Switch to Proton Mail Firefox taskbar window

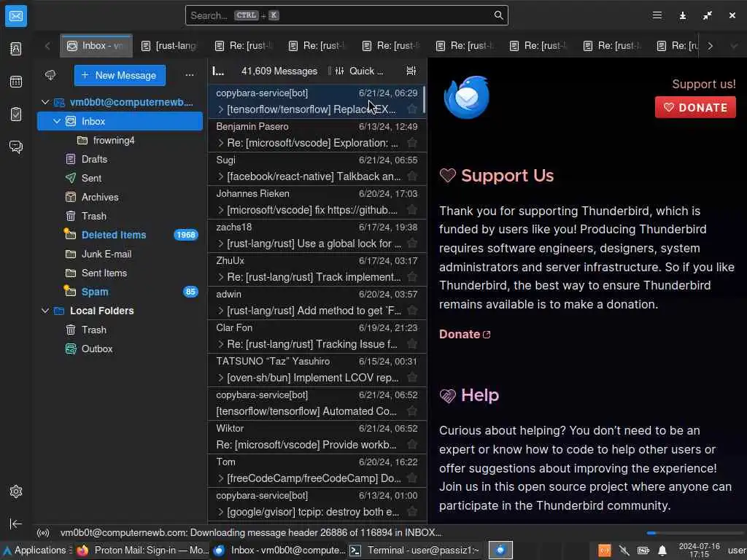(142, 550)
